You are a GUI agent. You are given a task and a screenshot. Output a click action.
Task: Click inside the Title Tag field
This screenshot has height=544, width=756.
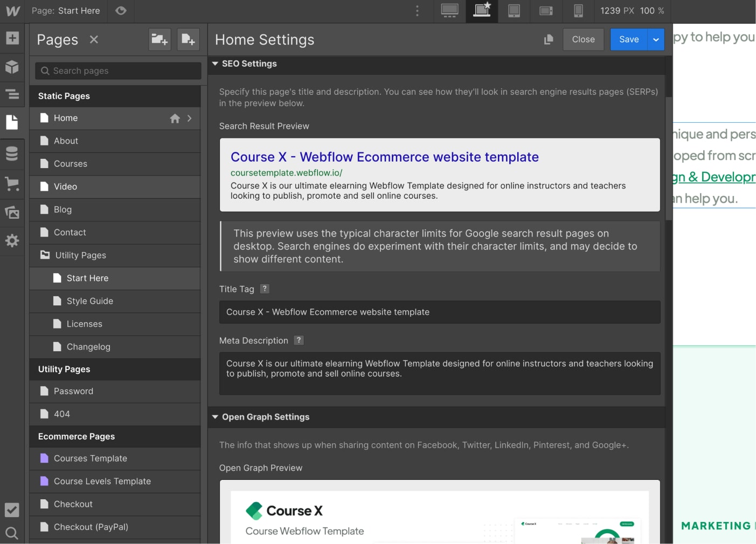(439, 312)
